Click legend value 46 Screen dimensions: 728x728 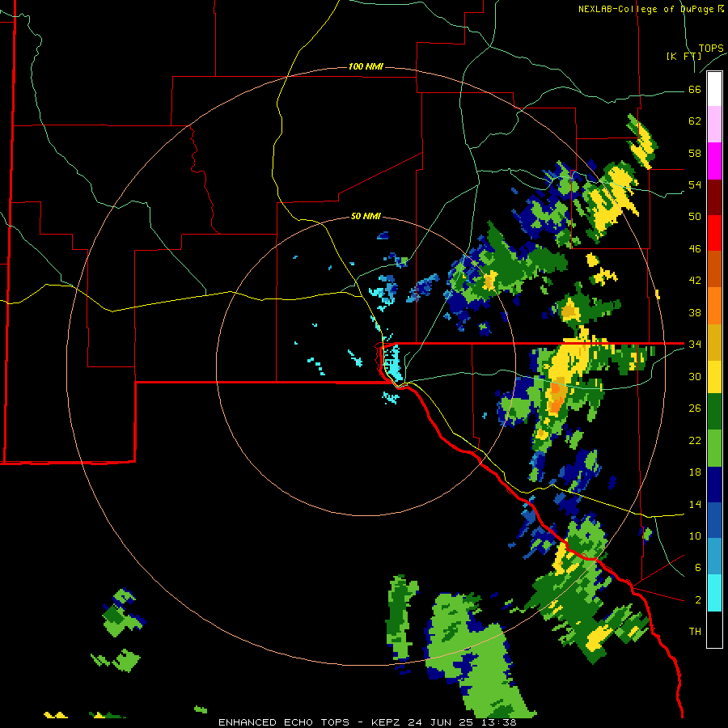(695, 249)
